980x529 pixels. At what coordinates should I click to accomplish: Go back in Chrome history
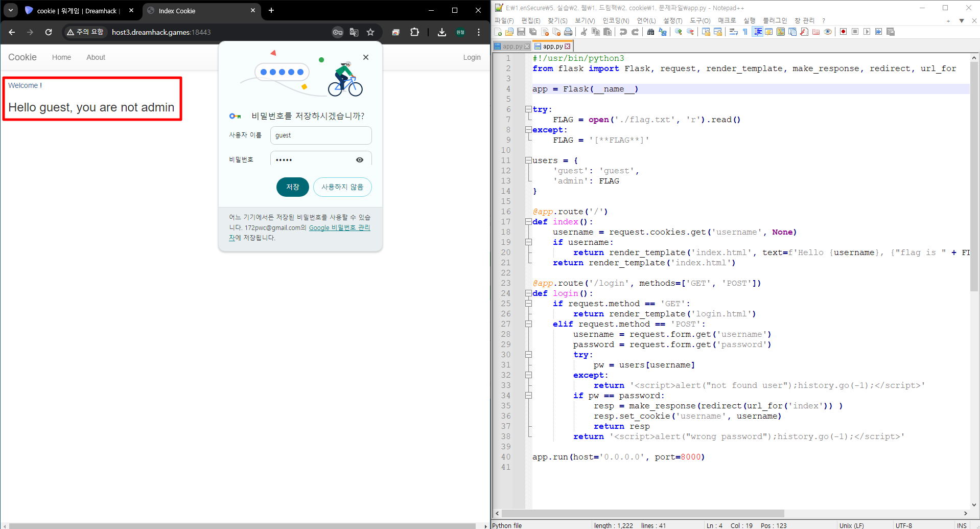(x=12, y=32)
